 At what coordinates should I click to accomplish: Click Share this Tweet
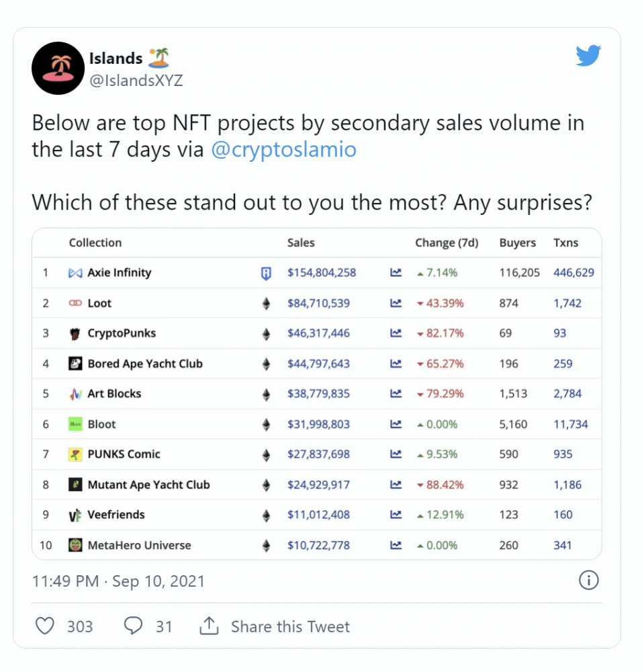pyautogui.click(x=290, y=626)
